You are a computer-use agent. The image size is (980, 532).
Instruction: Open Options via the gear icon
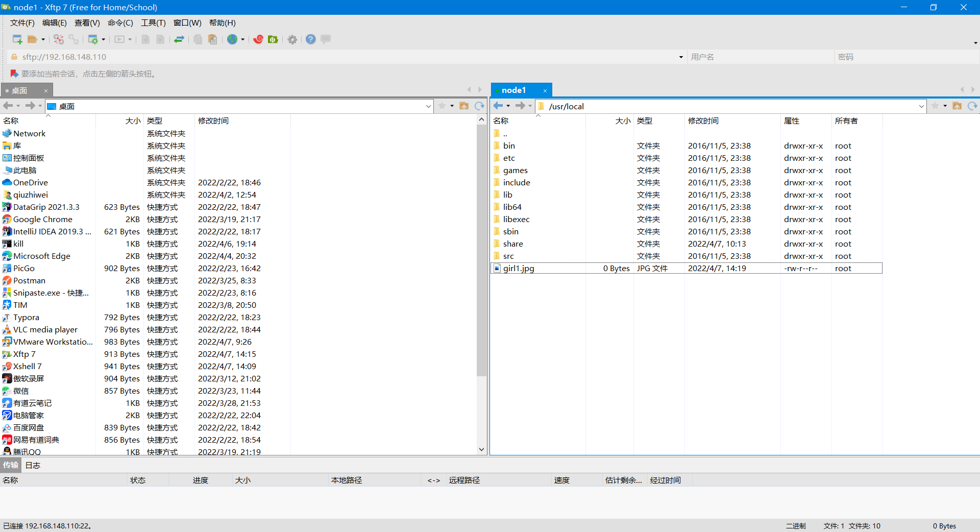pyautogui.click(x=292, y=39)
